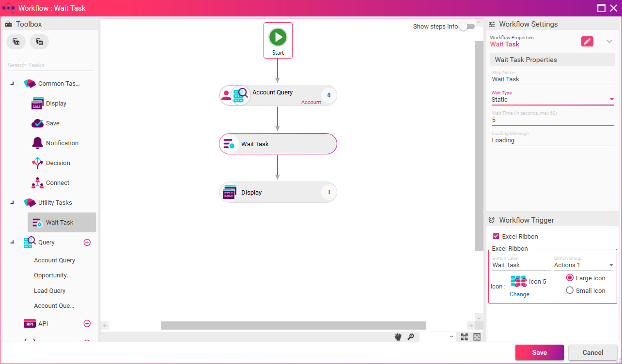Select Lead Query in the Toolbox
The width and height of the screenshot is (622, 364).
click(49, 291)
